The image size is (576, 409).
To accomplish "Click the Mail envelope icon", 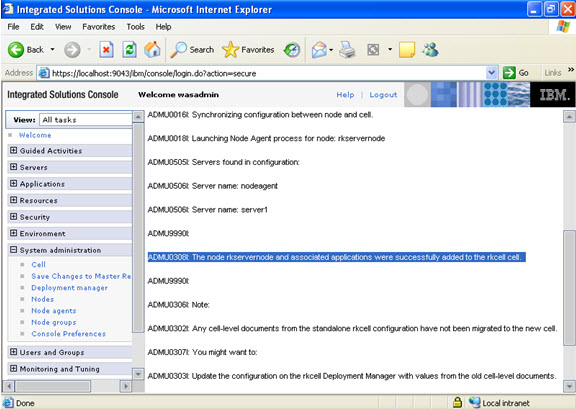I will [319, 50].
